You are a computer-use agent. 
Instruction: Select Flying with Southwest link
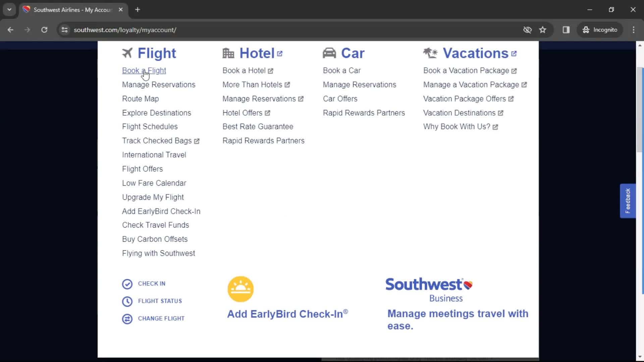tap(158, 253)
